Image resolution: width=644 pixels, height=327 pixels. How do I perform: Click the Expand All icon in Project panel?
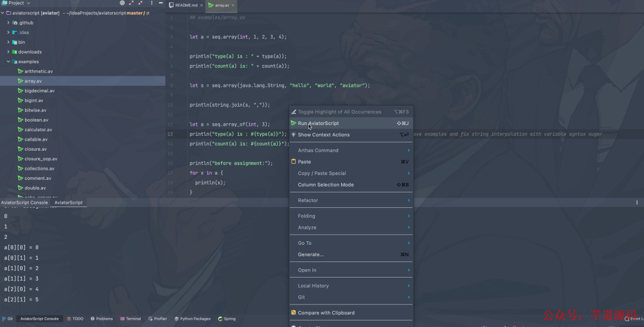point(131,3)
